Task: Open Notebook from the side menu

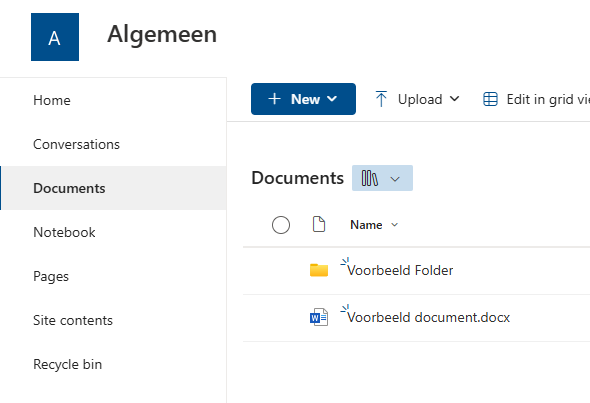Action: coord(64,232)
